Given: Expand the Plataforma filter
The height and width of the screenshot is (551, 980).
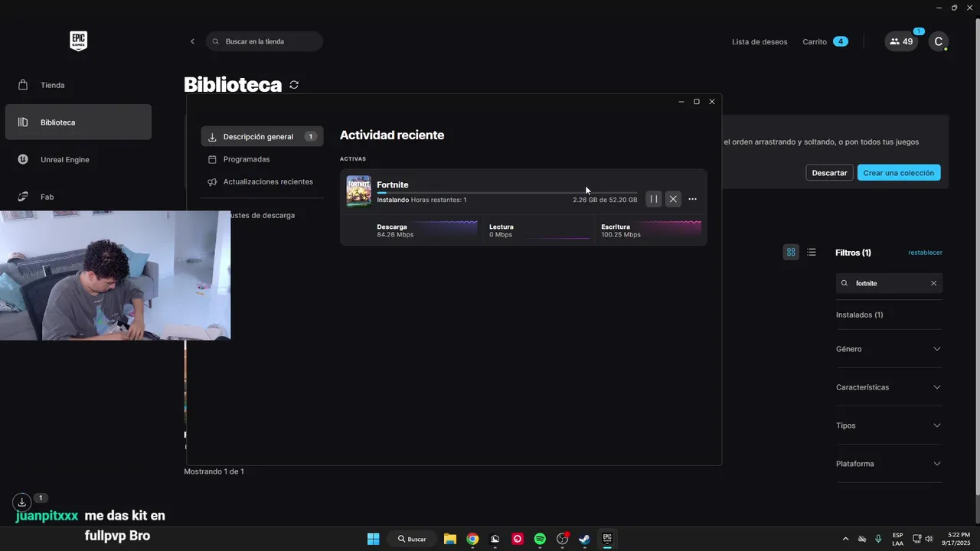Looking at the screenshot, I should [889, 464].
